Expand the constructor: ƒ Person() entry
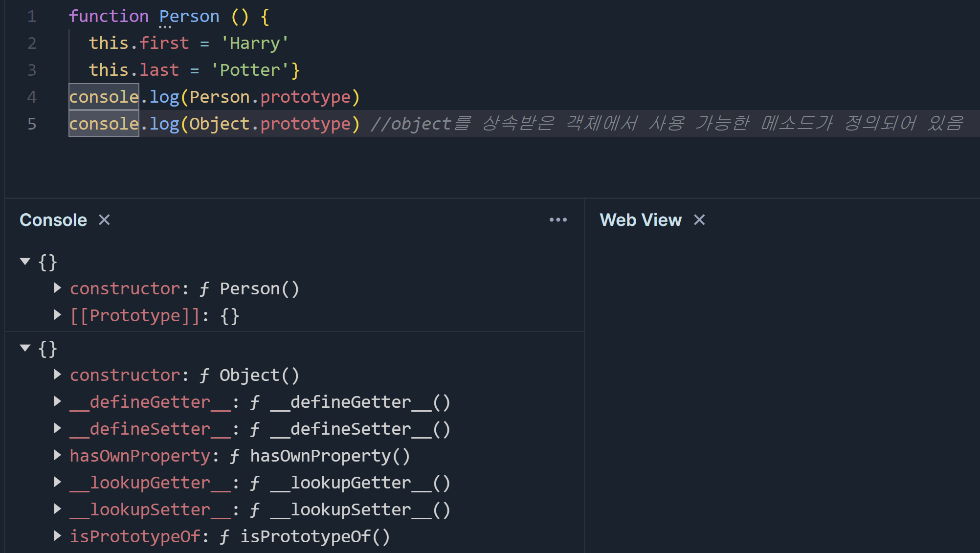Viewport: 980px width, 553px height. [57, 288]
